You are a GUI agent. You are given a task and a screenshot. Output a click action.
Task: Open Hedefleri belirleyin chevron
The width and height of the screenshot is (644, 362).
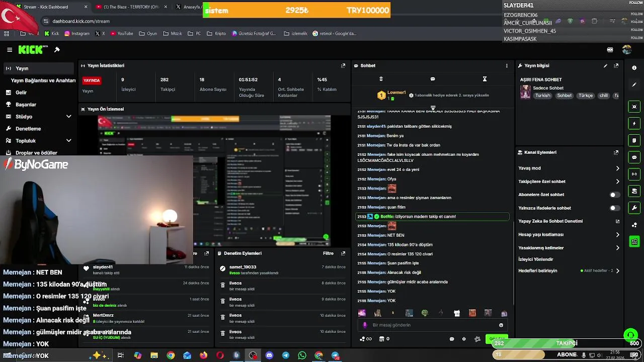[618, 271]
